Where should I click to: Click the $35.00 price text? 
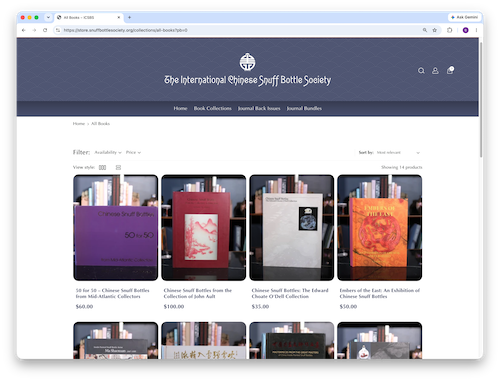pyautogui.click(x=260, y=306)
